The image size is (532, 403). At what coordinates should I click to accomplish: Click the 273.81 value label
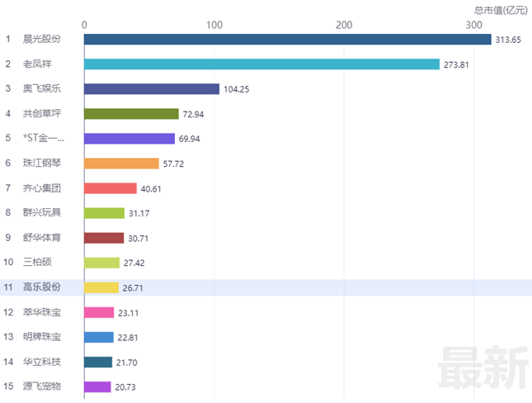point(456,64)
